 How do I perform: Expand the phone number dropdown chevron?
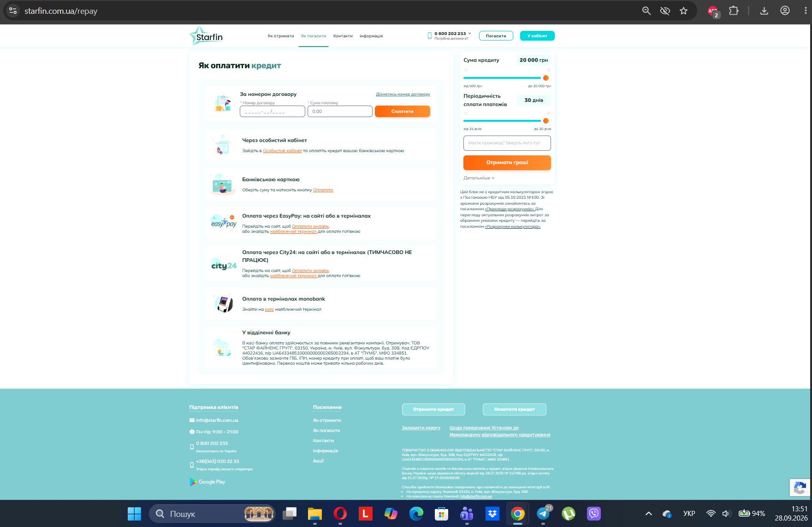(470, 33)
